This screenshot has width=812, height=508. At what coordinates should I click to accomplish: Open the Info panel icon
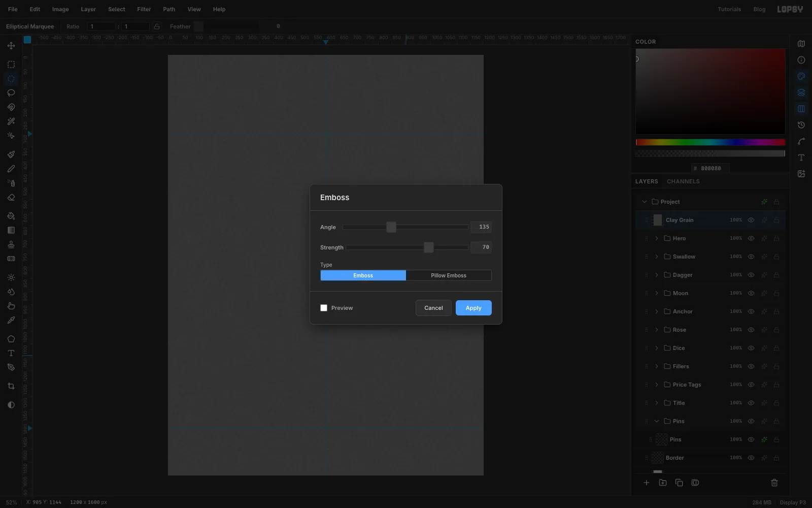801,60
